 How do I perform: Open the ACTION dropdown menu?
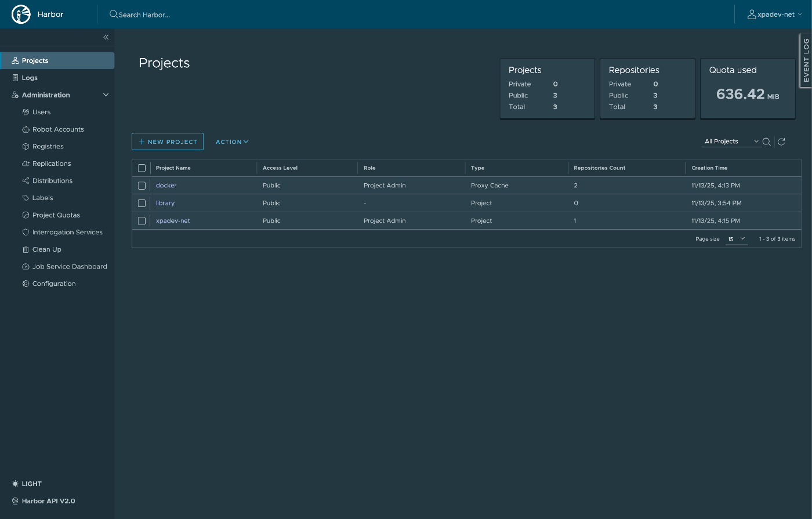232,141
